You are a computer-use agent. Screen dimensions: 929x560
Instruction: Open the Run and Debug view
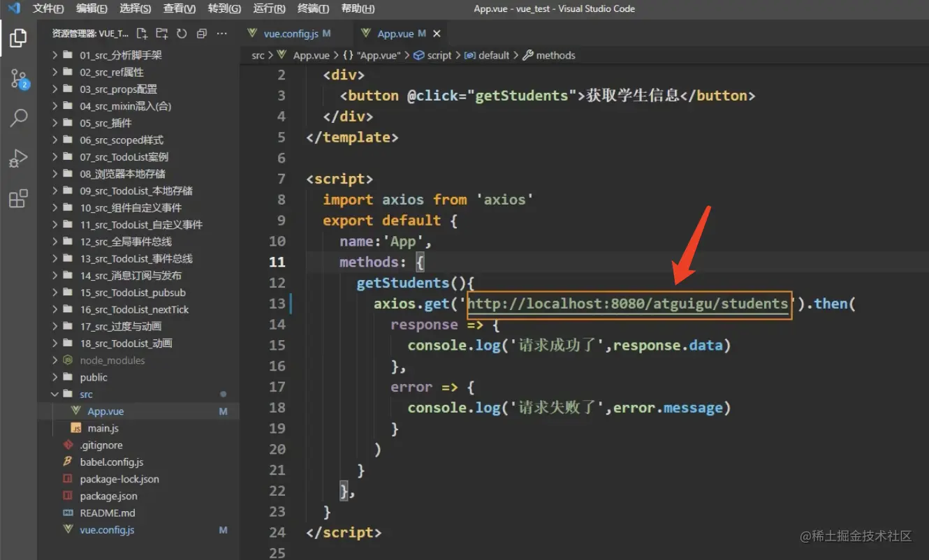pos(19,159)
